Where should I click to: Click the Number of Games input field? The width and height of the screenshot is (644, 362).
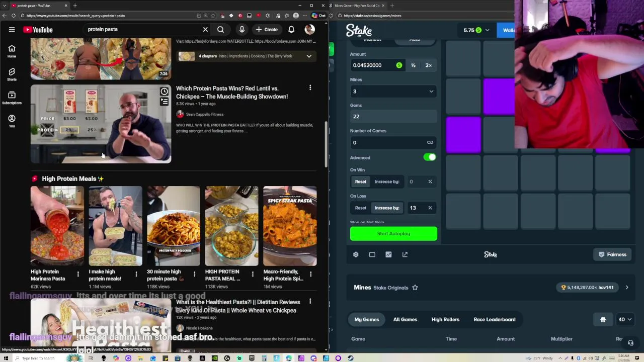[x=393, y=142]
